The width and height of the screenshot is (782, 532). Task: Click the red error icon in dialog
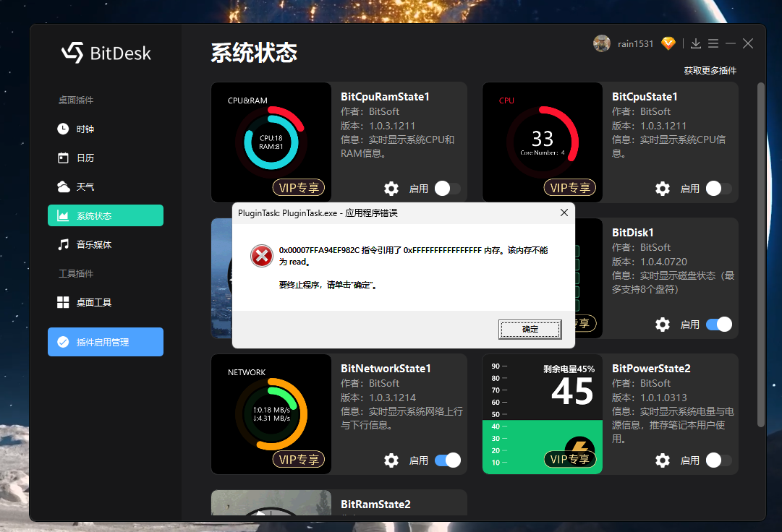point(261,256)
